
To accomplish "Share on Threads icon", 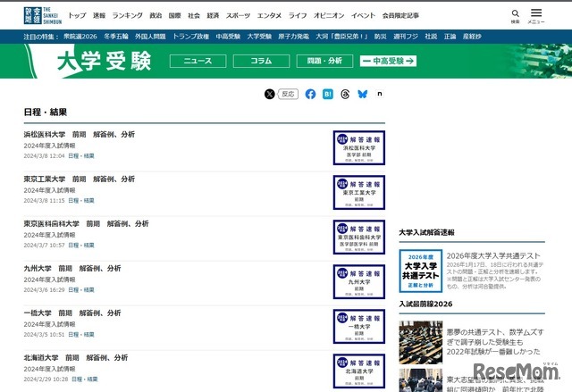I will [x=345, y=94].
